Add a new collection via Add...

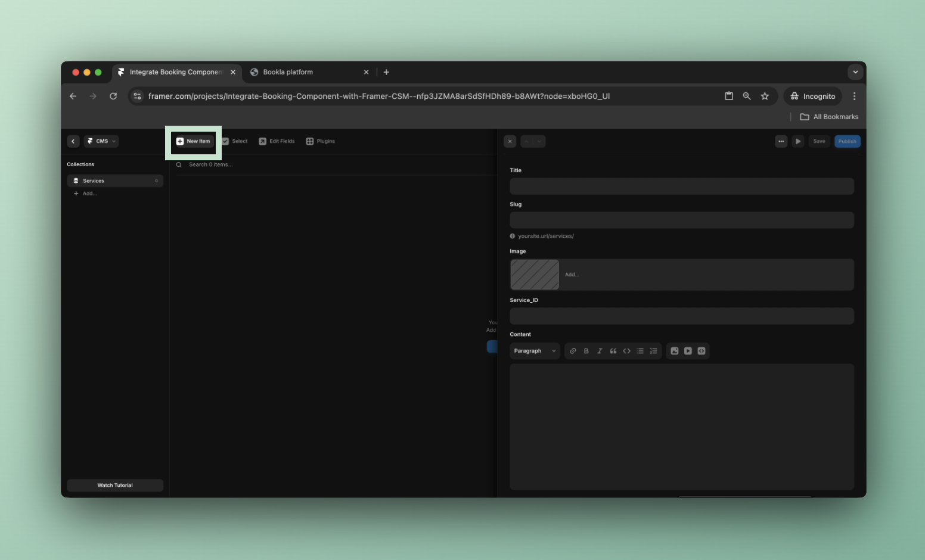[x=85, y=194]
